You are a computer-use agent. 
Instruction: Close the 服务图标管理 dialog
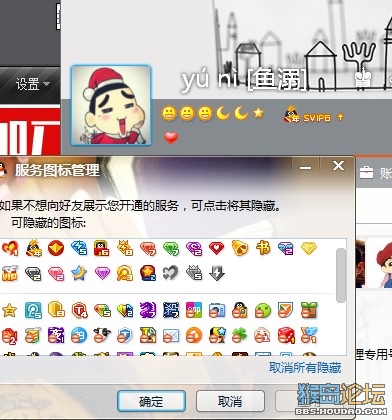click(338, 166)
